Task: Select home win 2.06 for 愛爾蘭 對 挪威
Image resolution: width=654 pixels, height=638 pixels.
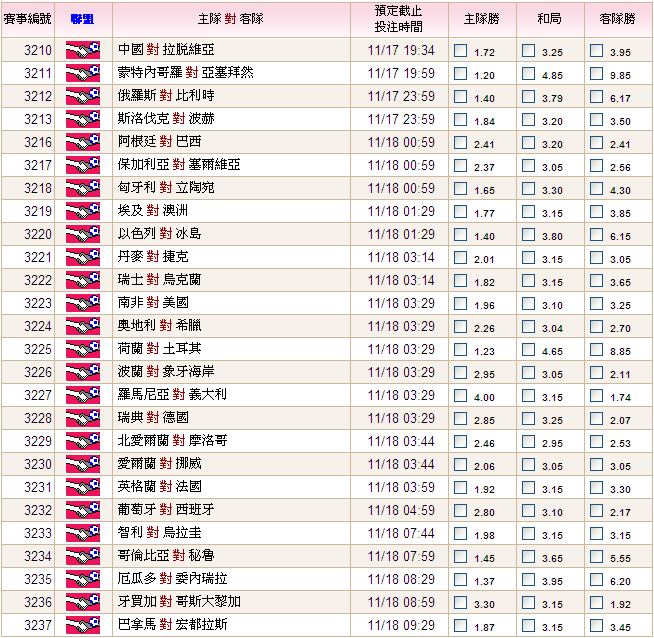Action: click(460, 464)
